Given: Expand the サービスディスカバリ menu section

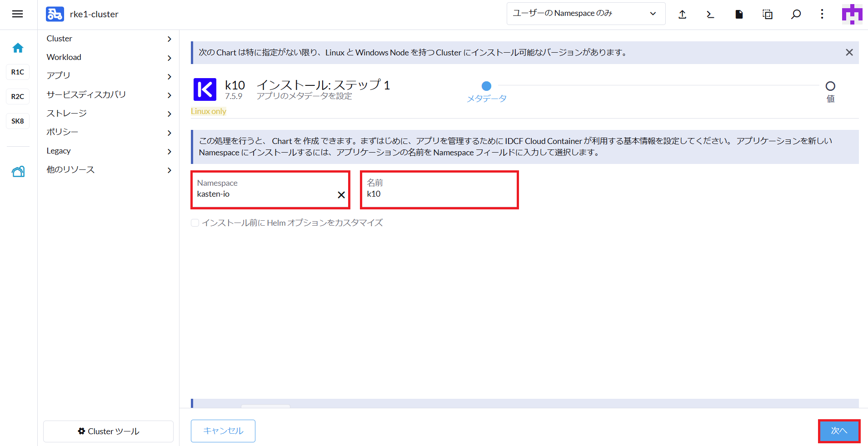Looking at the screenshot, I should tap(109, 94).
